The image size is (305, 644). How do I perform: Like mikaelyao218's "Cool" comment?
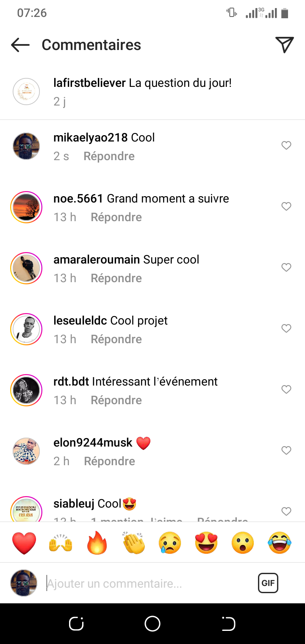click(x=286, y=145)
